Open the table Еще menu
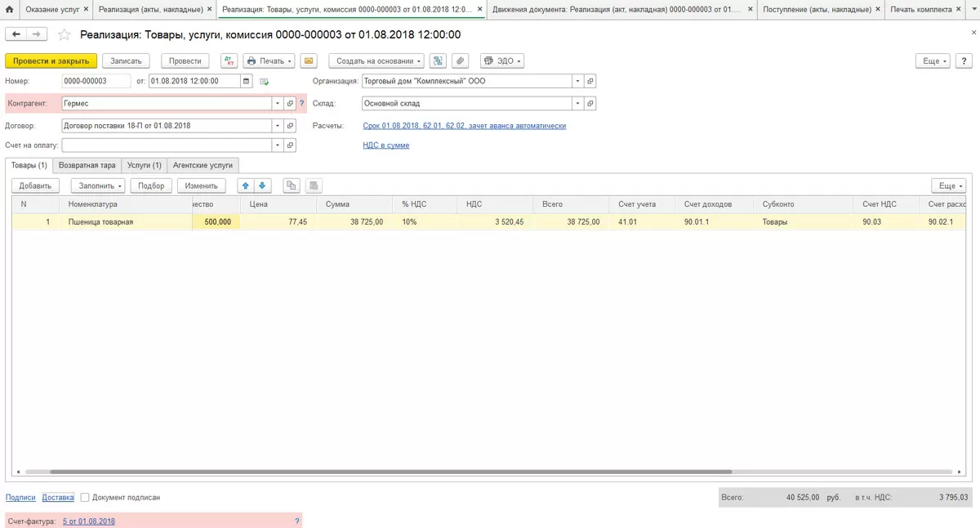 coord(948,186)
